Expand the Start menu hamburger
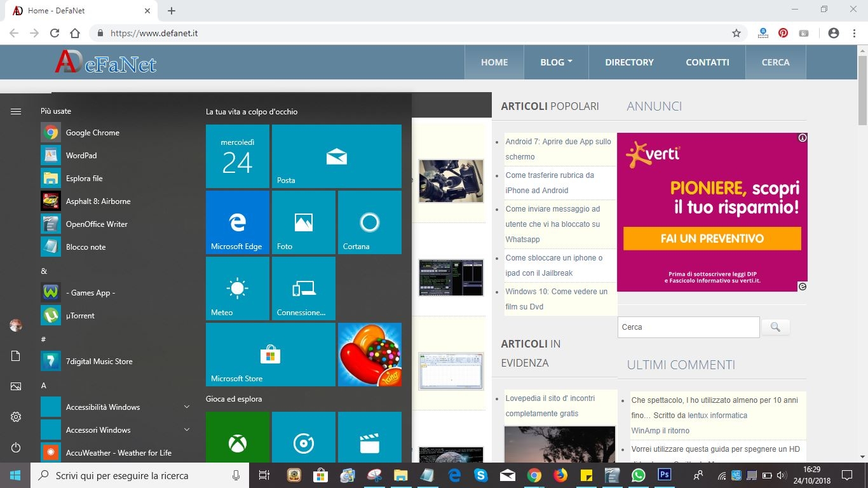This screenshot has width=868, height=488. (x=16, y=111)
